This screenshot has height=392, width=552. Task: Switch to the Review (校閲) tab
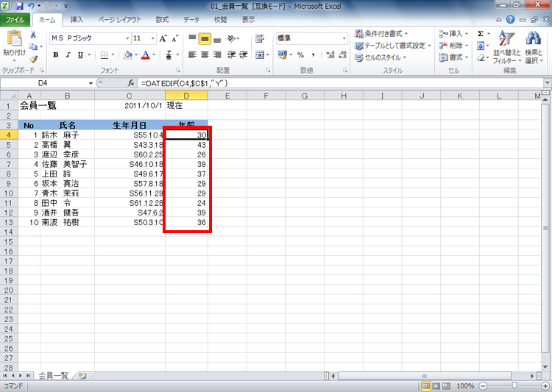tap(220, 20)
